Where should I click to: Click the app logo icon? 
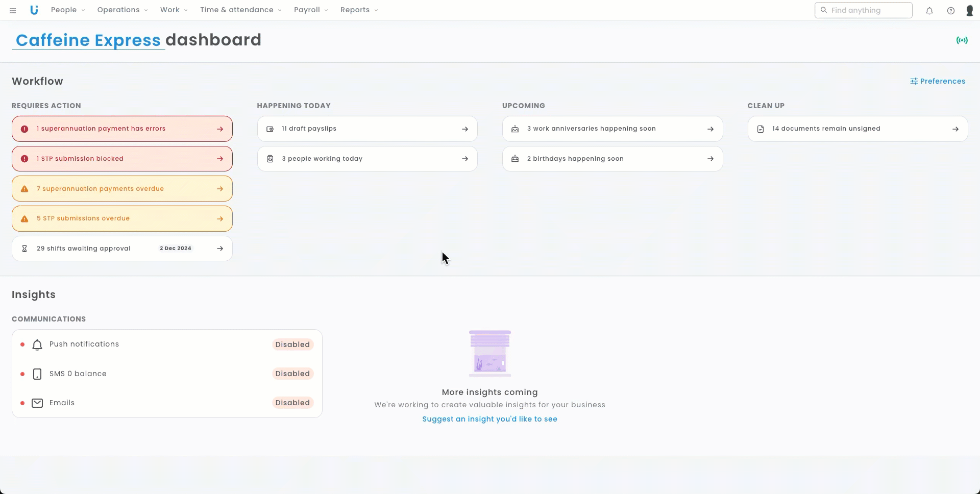(34, 10)
